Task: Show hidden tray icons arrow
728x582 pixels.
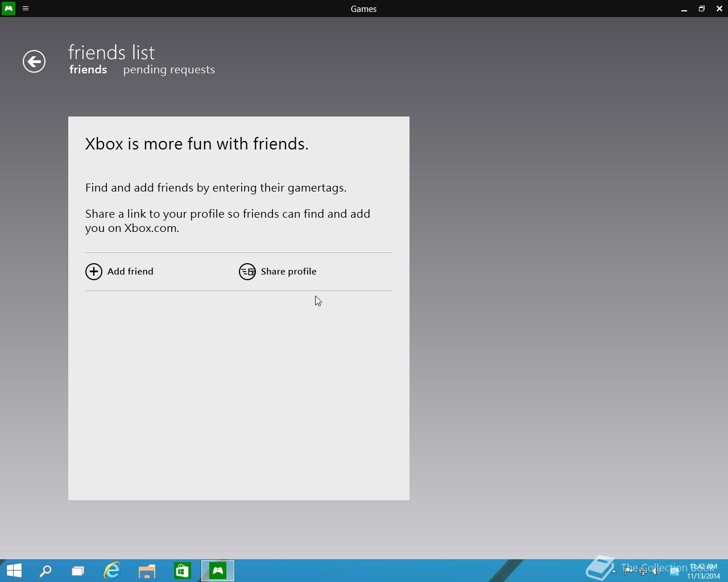Action: tap(614, 571)
